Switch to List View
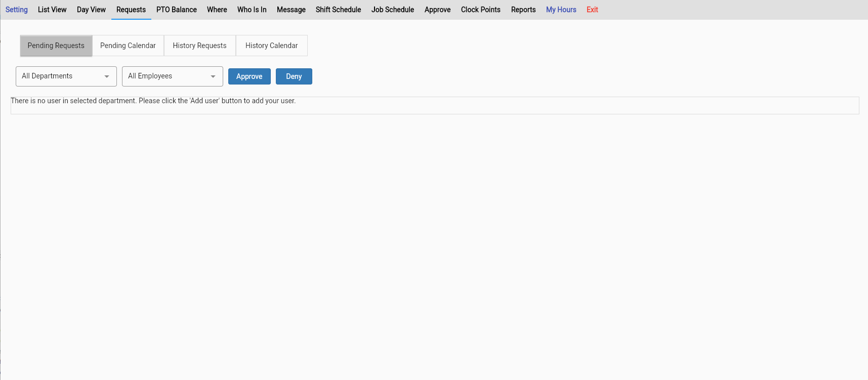Screen dimensions: 868x380 click(x=52, y=10)
